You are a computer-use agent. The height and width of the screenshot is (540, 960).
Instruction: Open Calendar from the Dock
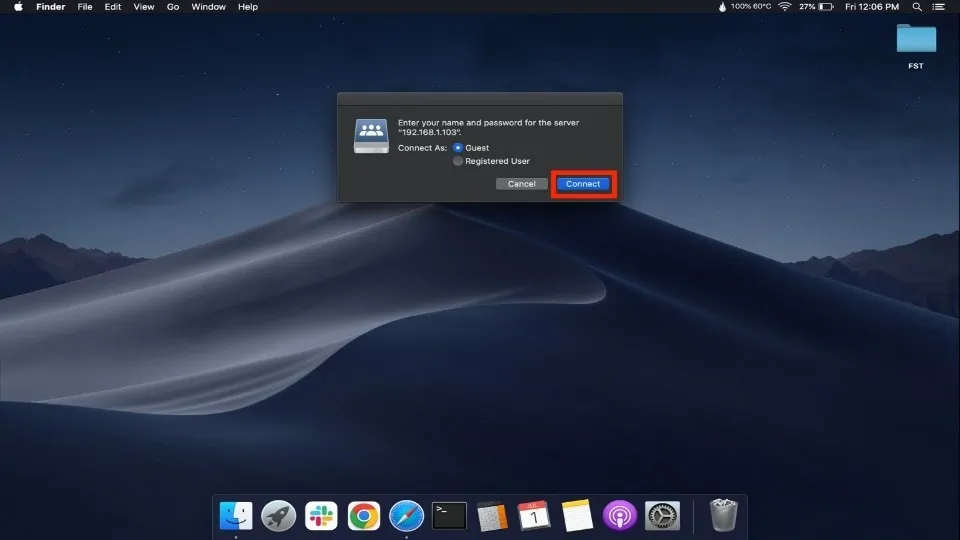(x=534, y=516)
